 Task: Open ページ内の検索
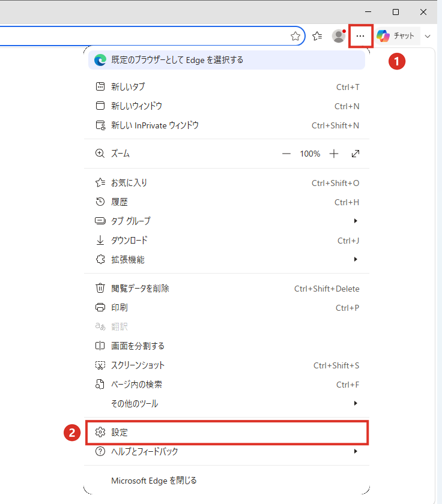point(227,385)
